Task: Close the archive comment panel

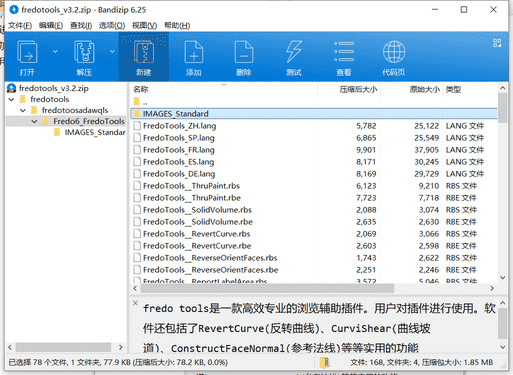Action: 135,303
